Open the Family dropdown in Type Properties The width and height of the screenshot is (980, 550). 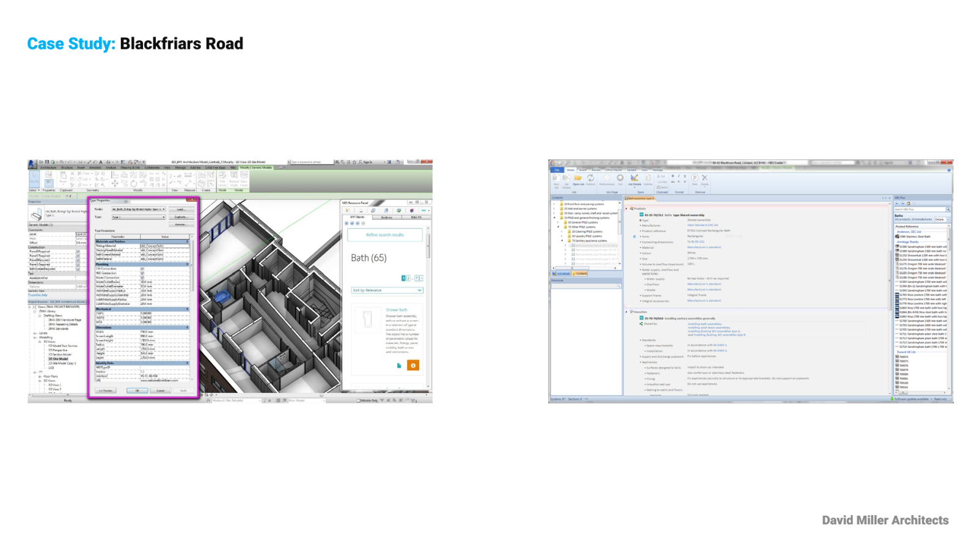click(138, 209)
